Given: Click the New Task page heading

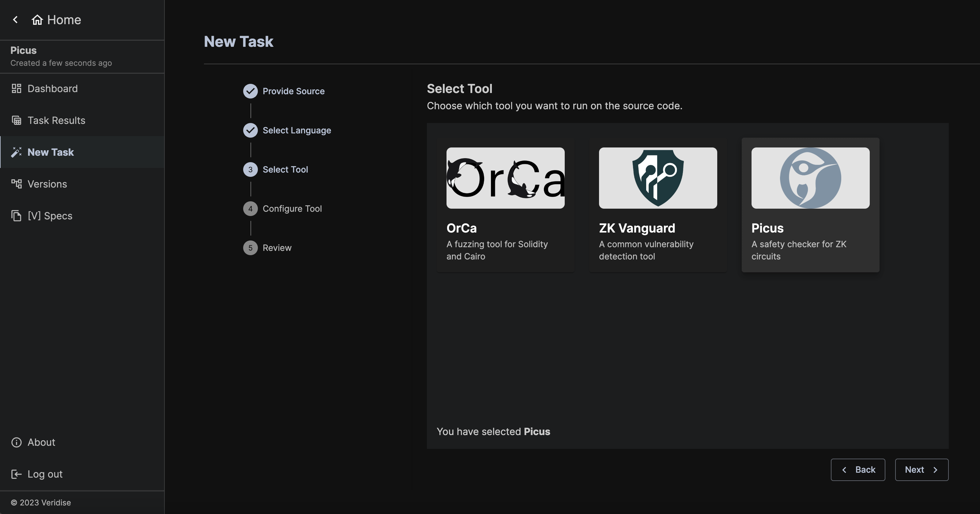Looking at the screenshot, I should [239, 41].
